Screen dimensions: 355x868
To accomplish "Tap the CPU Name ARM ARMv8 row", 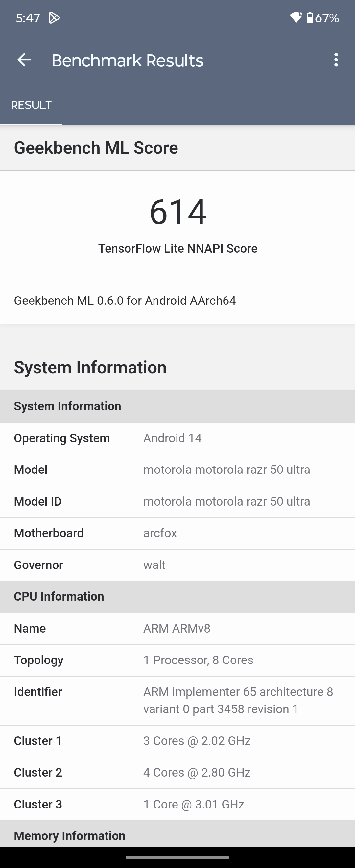I will pyautogui.click(x=177, y=628).
